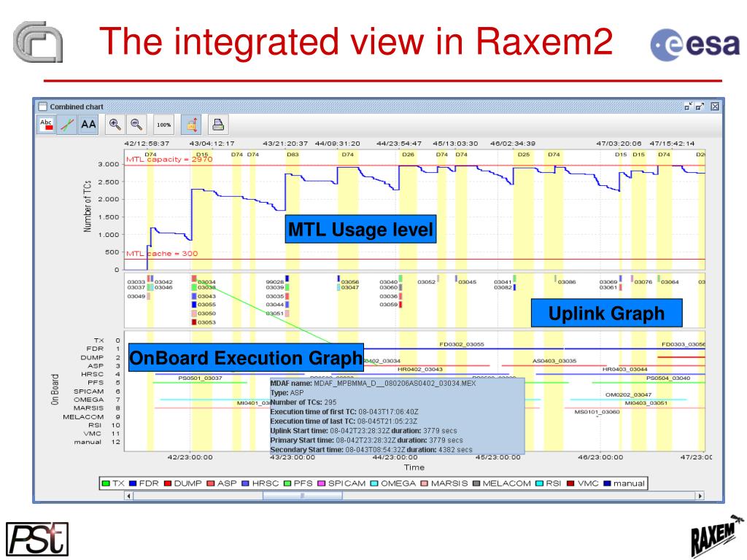Image resolution: width=747 pixels, height=560 pixels.
Task: Click the zoom out magnifier
Action: (136, 125)
